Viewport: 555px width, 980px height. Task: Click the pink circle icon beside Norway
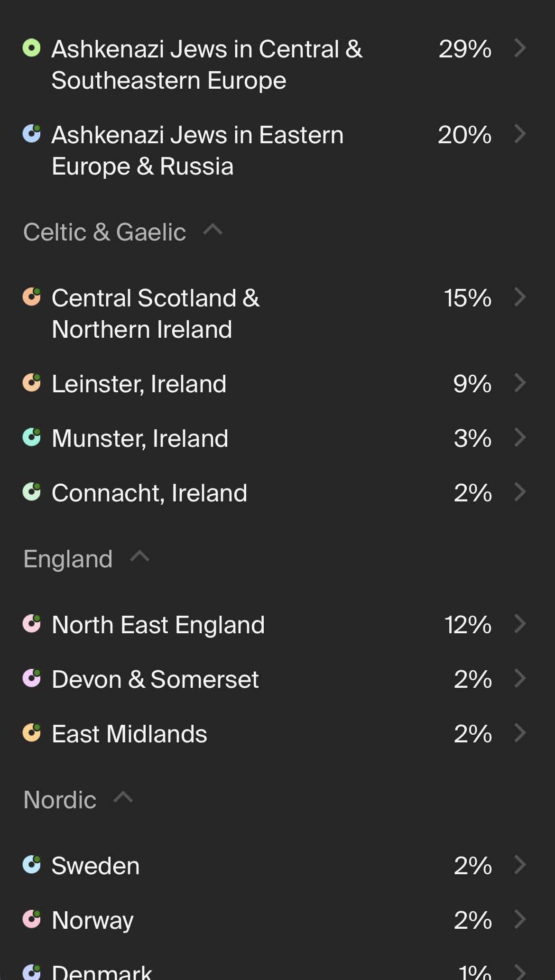pos(32,919)
